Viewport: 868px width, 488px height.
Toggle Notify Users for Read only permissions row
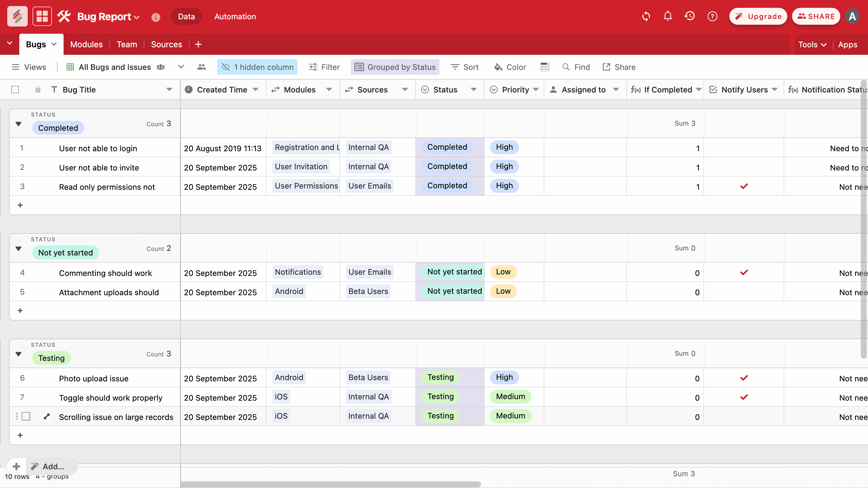pos(744,186)
